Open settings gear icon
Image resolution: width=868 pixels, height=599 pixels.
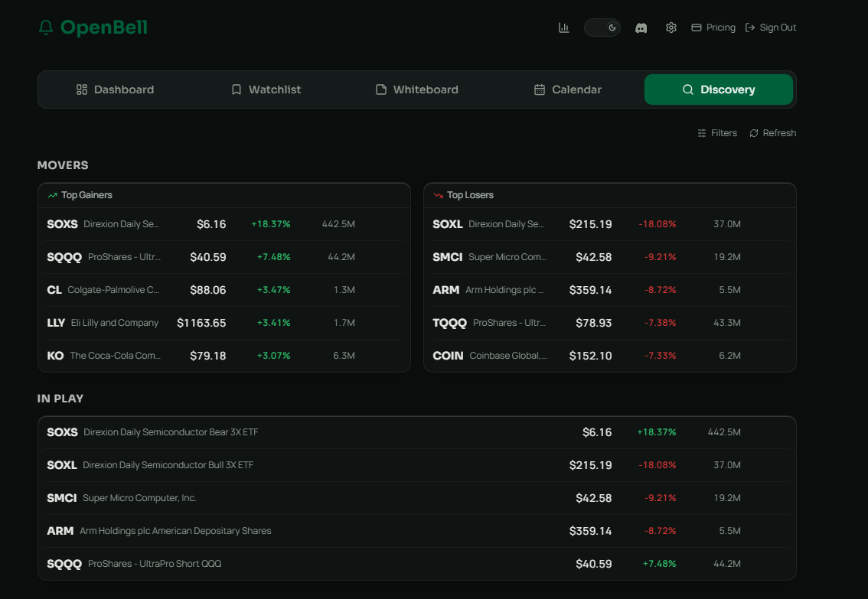coord(671,27)
